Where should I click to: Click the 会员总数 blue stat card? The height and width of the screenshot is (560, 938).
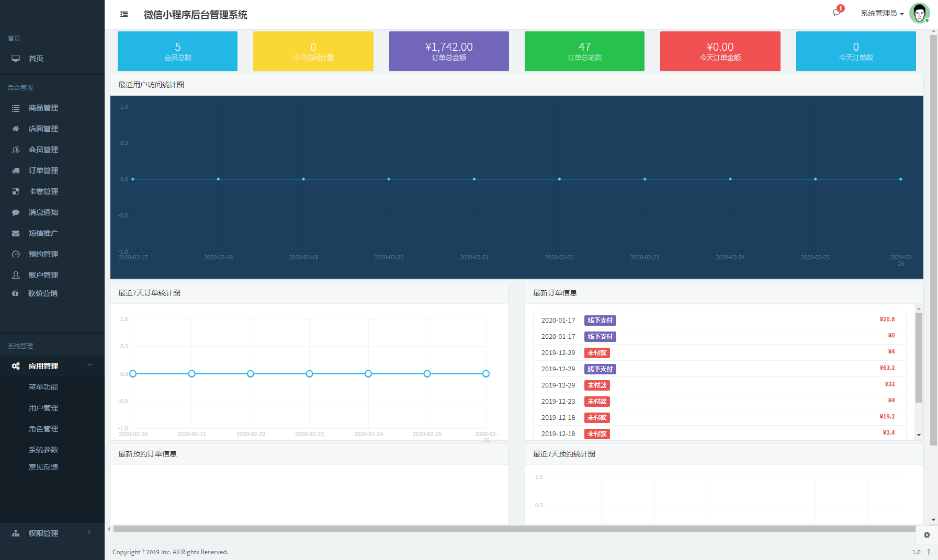click(177, 51)
